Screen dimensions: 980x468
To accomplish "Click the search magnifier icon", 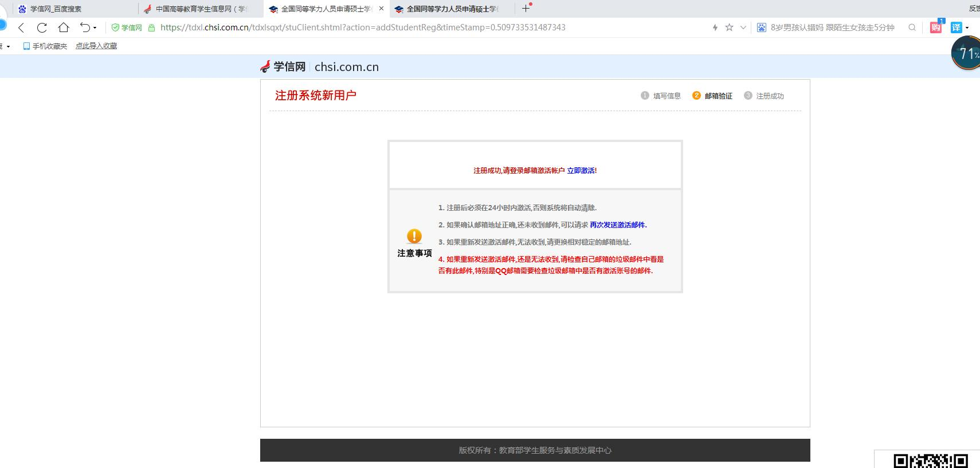I will tap(912, 27).
